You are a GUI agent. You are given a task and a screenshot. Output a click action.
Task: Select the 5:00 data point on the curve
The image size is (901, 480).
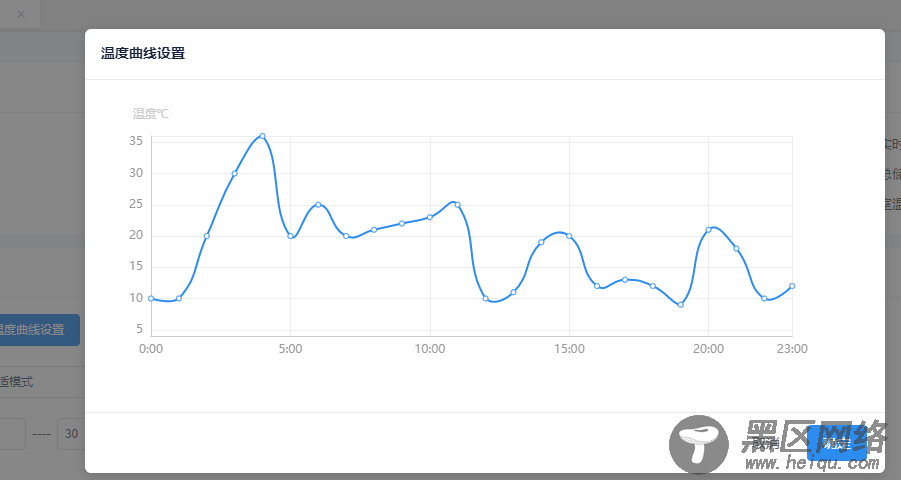point(290,236)
